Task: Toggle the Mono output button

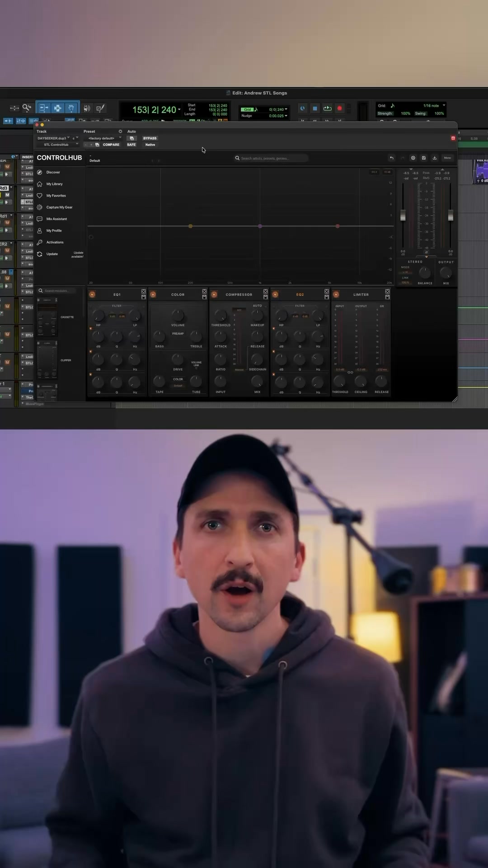Action: point(447,158)
